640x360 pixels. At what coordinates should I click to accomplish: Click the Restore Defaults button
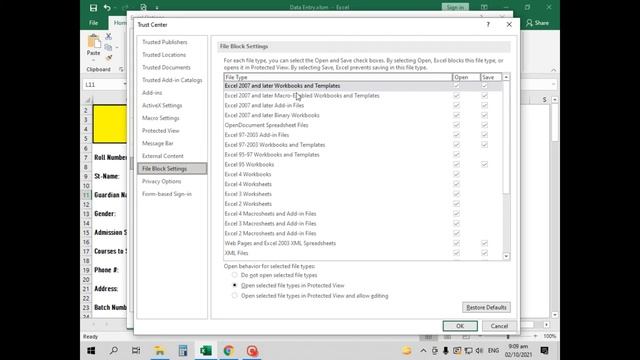(486, 307)
